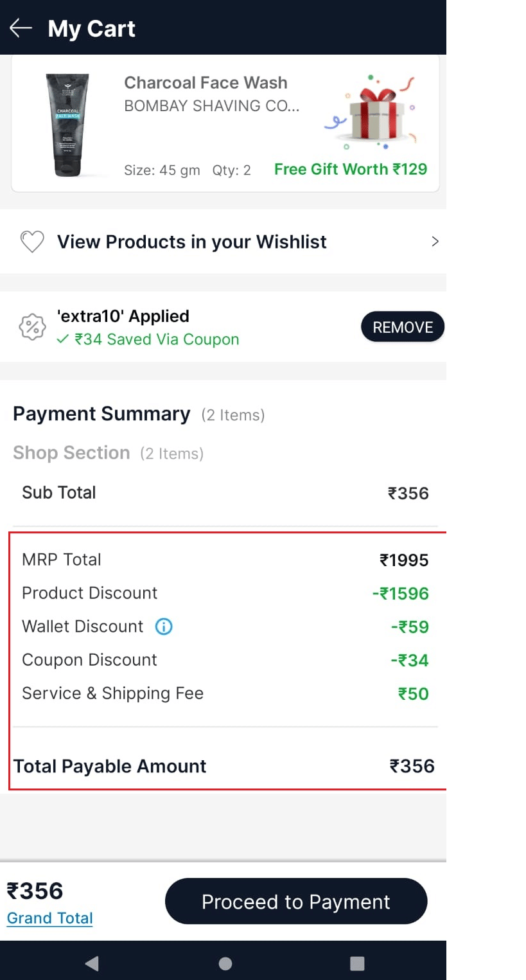Remove the 'extra10' coupon
The width and height of the screenshot is (526, 980).
pos(402,327)
